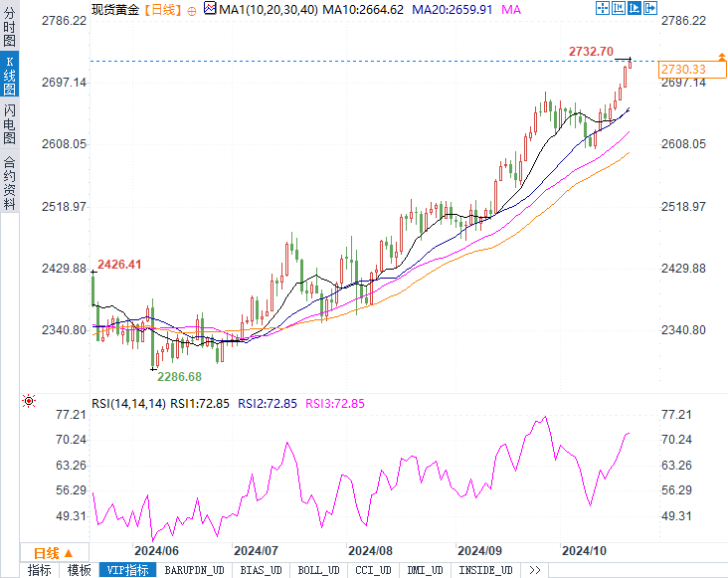Viewport: 728px width, 578px height.
Task: Switch to the 闪电图 side tab
Action: point(9,125)
